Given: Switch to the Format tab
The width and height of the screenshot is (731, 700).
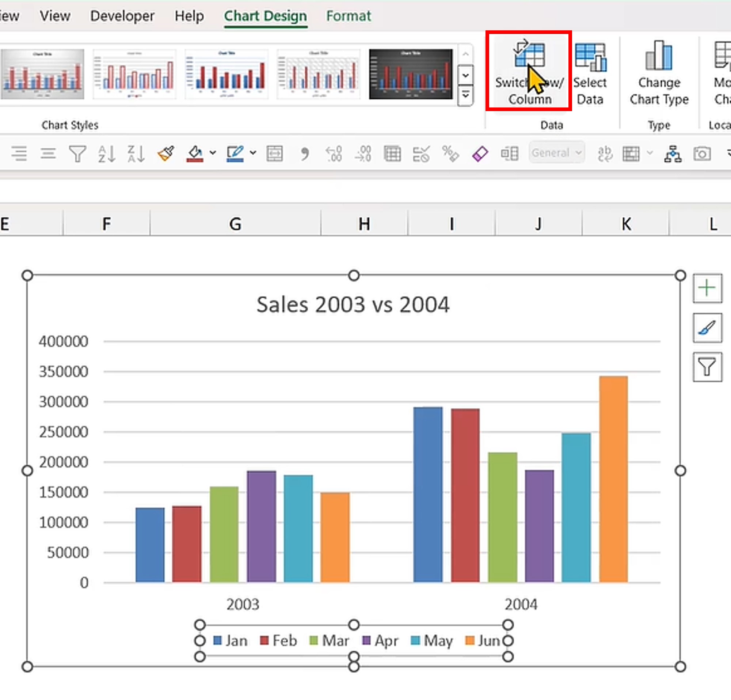Looking at the screenshot, I should [x=349, y=16].
